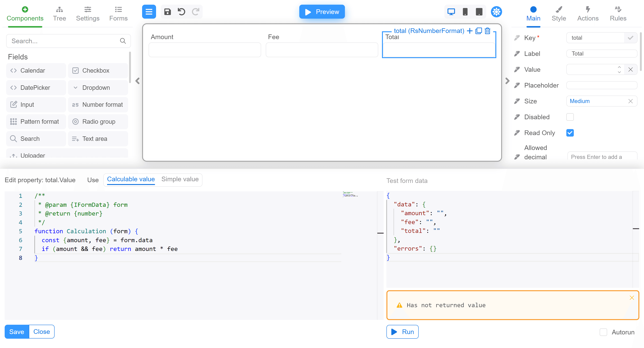644x348 pixels.
Task: Click the undo arrow icon
Action: (x=181, y=12)
